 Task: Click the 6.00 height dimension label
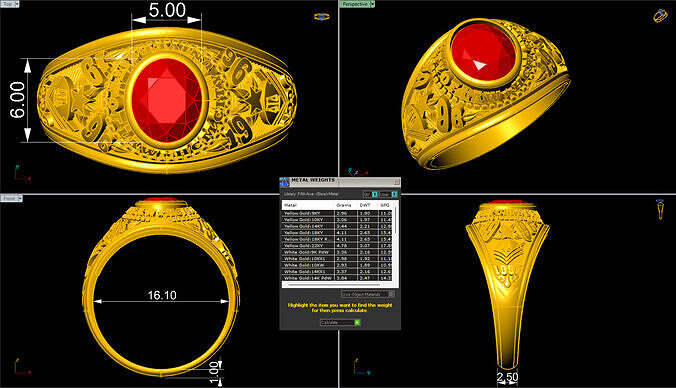tap(18, 100)
